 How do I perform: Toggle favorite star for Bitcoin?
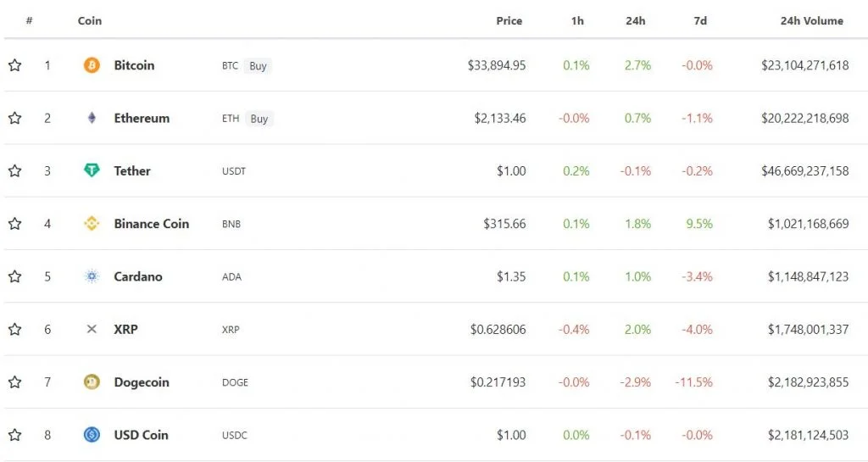14,65
